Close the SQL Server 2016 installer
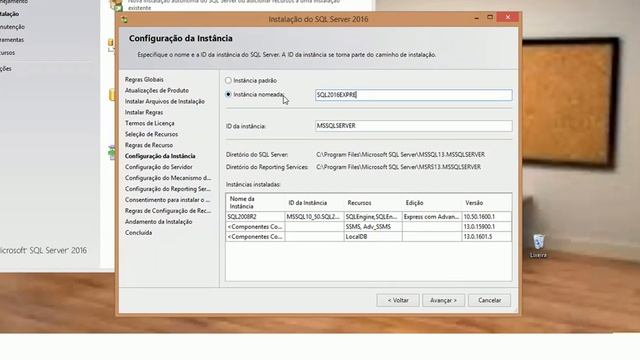Image resolution: width=640 pixels, height=360 pixels. pos(508,18)
